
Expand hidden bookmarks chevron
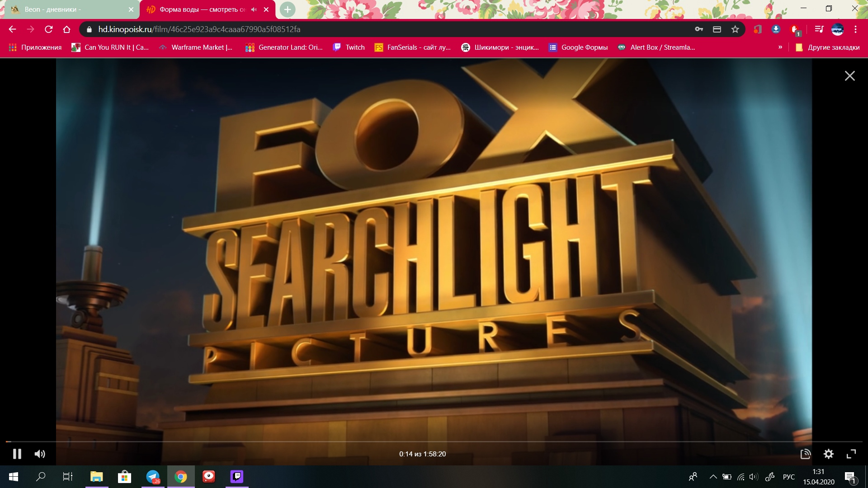[780, 47]
